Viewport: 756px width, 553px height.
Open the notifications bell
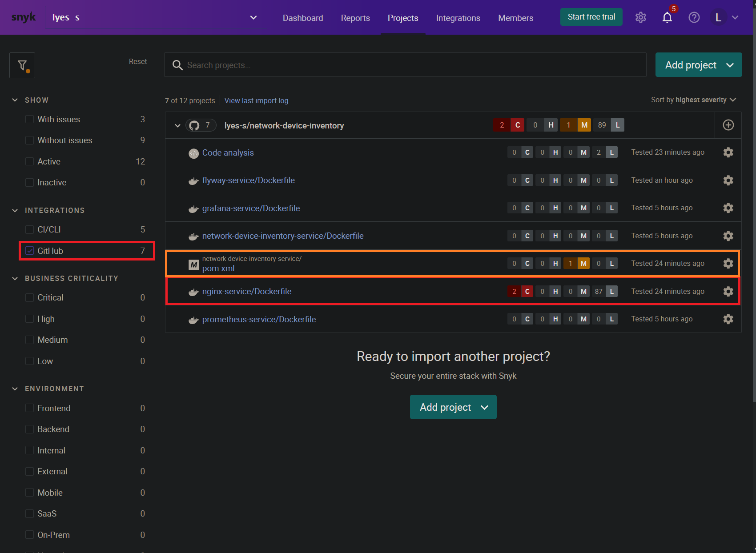pos(667,17)
